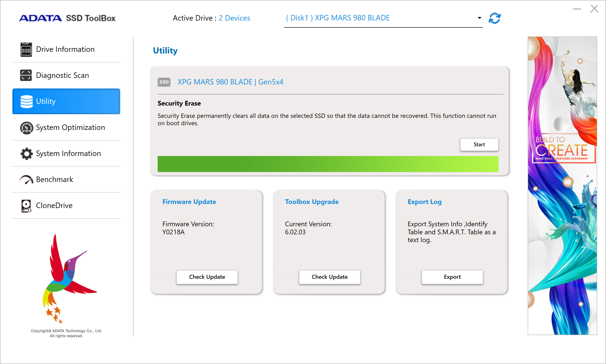The width and height of the screenshot is (606, 364).
Task: Click SSD icon beside XPG MARS 980 BLADE
Action: (164, 82)
